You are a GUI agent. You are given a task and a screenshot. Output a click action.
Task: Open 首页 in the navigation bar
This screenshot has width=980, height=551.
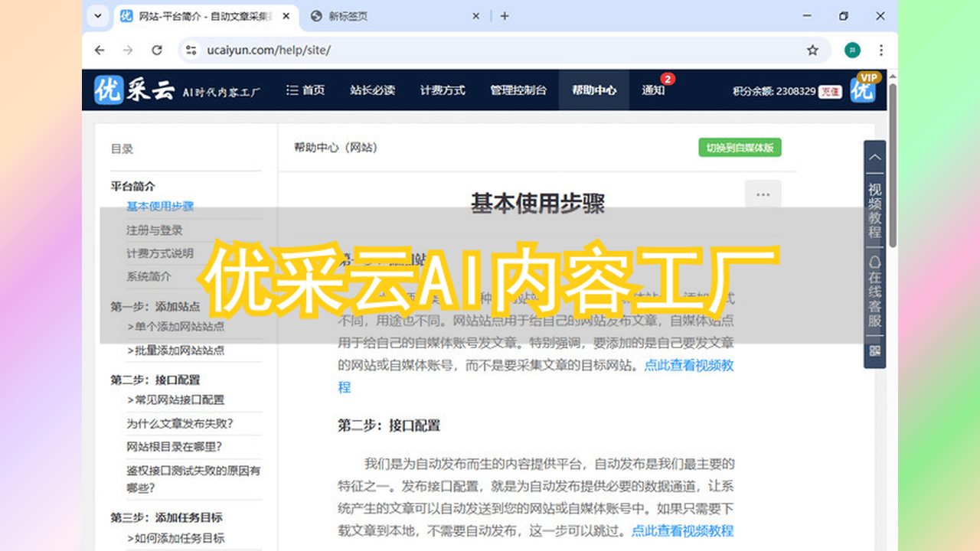click(x=305, y=90)
